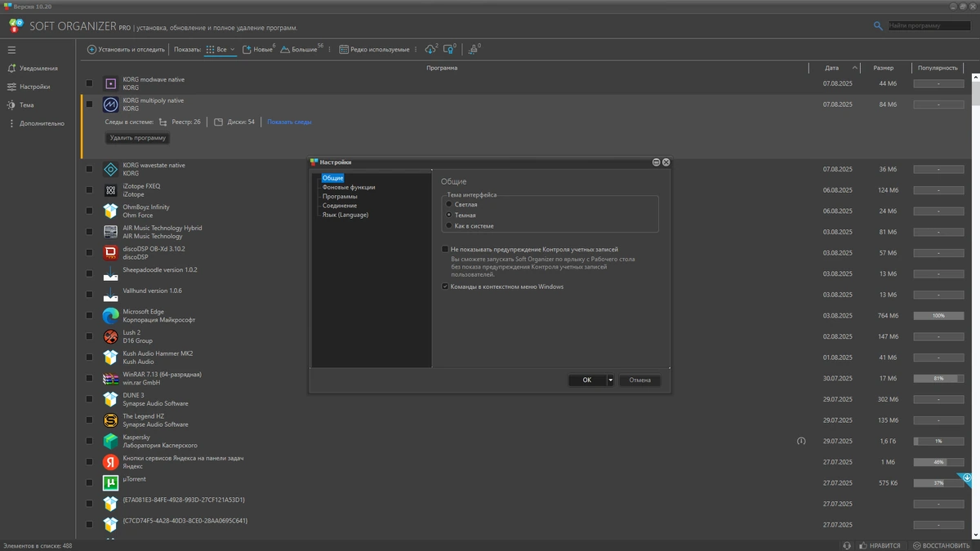
Task: Select Язык (Language) in settings tree
Action: 345,215
